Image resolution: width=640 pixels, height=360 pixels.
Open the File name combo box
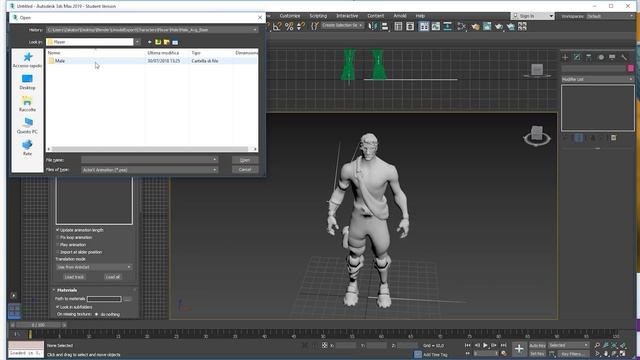(149, 160)
